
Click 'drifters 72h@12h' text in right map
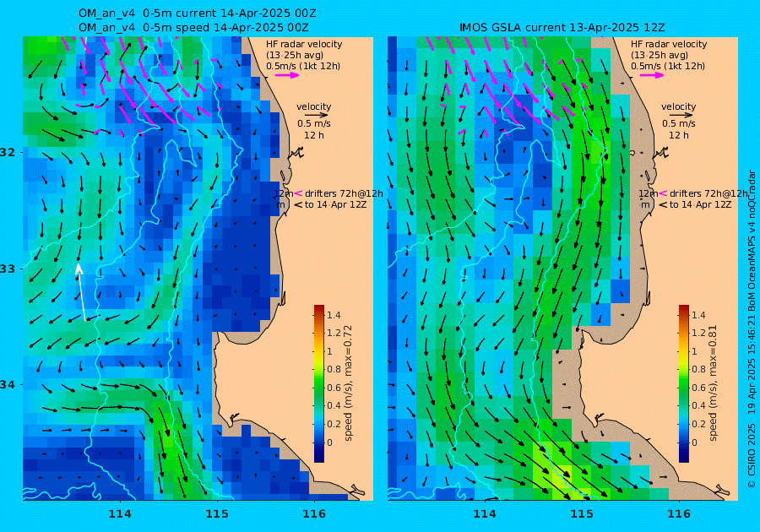pos(708,194)
